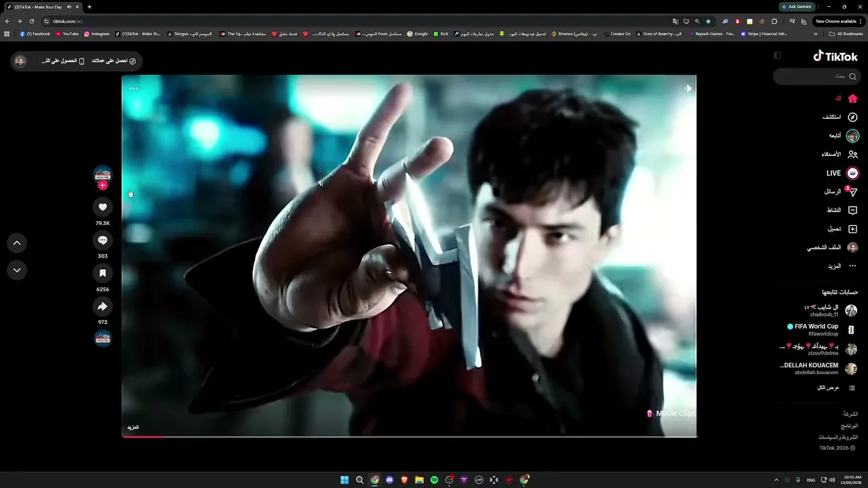Open the zizou9delma followed account

pyautogui.click(x=818, y=350)
